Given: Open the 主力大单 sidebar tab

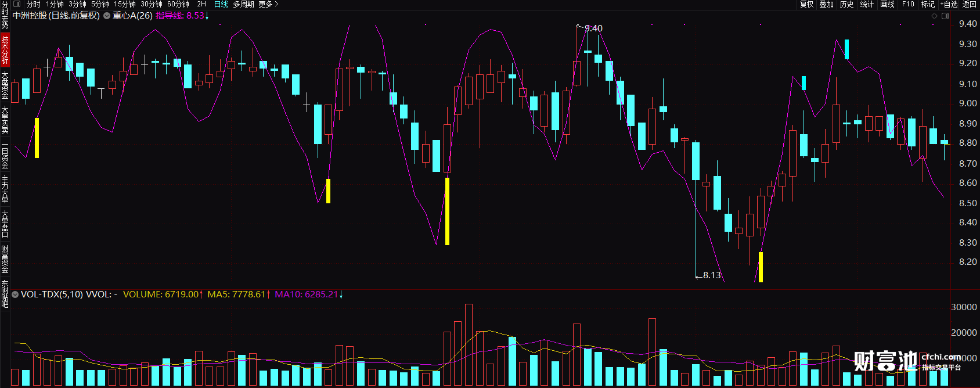Looking at the screenshot, I should 5,190.
